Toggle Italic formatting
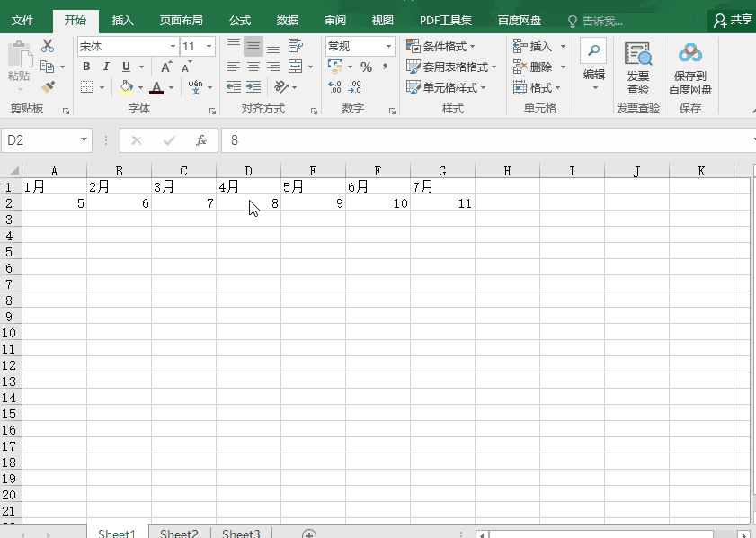Viewport: 756px width, 538px height. 106,67
